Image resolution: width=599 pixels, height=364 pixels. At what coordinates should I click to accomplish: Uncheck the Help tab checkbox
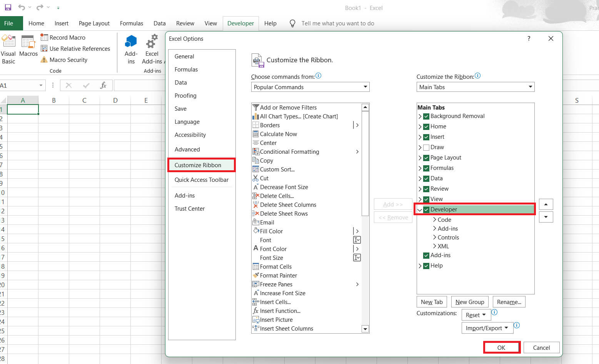click(x=426, y=266)
